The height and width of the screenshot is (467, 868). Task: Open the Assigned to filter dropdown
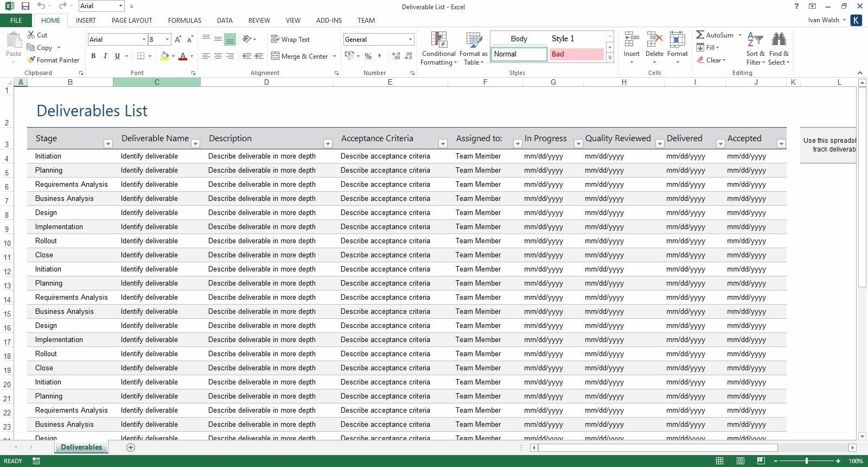(x=518, y=144)
